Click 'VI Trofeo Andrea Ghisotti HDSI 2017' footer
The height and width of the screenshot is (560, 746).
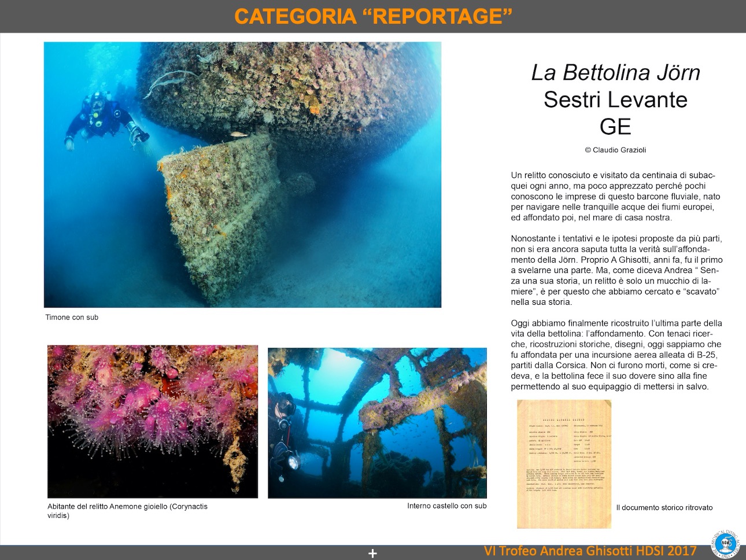[x=590, y=551]
